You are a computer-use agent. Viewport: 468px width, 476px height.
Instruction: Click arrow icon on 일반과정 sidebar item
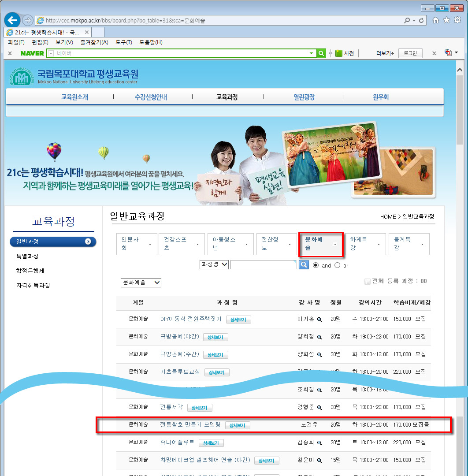pyautogui.click(x=88, y=242)
